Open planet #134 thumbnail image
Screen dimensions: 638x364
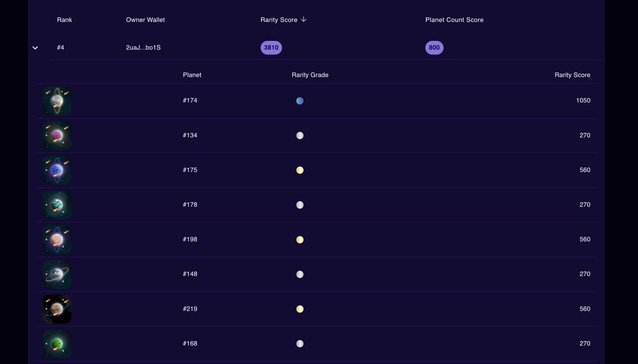coord(57,136)
